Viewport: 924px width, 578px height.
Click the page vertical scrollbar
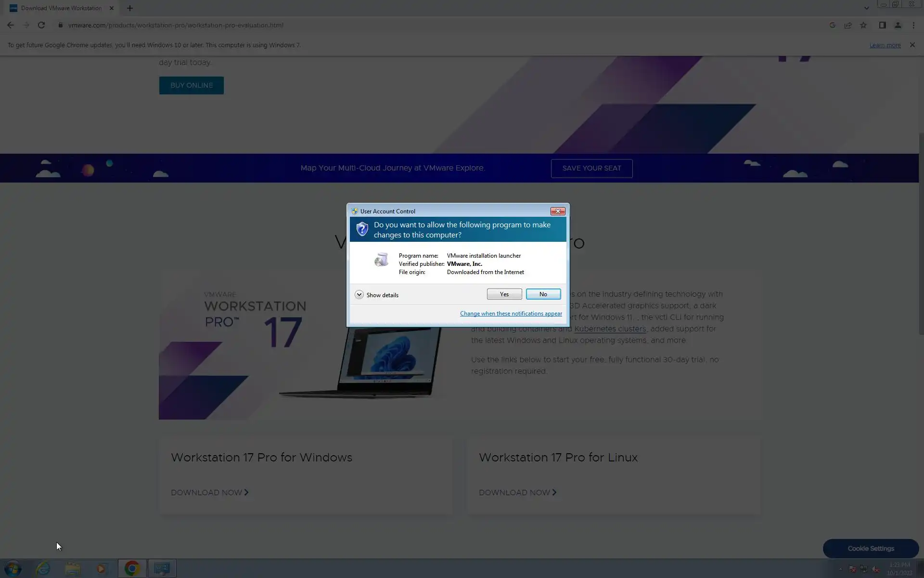(921, 231)
